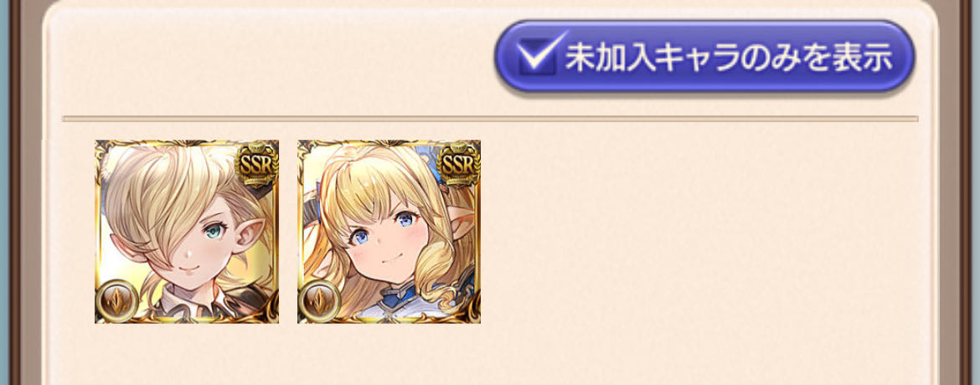Disable the show-only-unjoined-characters toggle
The width and height of the screenshot is (980, 385).
click(704, 58)
